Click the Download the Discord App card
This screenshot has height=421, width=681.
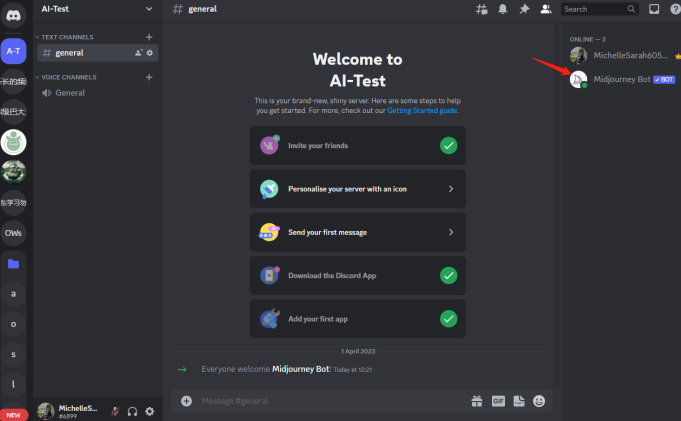(358, 275)
